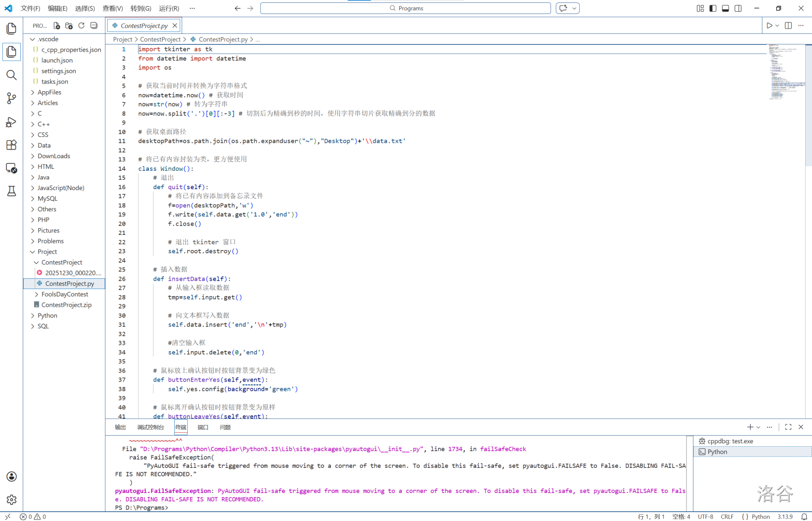The height and width of the screenshot is (521, 812).
Task: Click the Programs command search box
Action: tap(405, 8)
